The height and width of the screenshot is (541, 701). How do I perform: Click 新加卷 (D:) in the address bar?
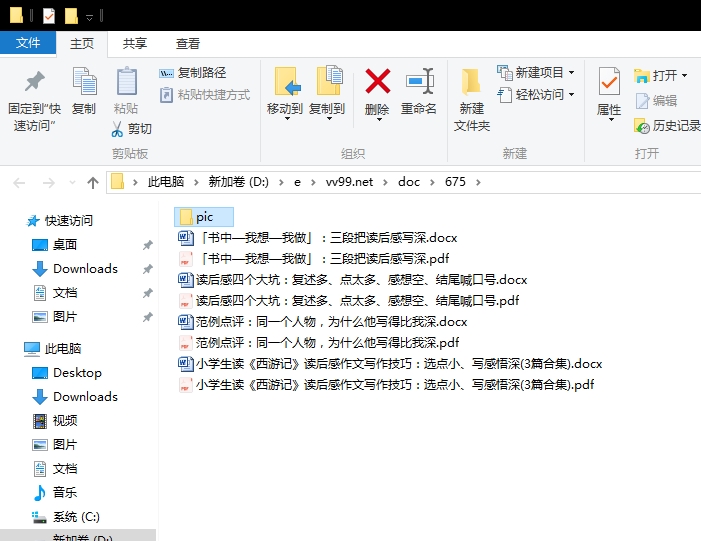tap(238, 182)
